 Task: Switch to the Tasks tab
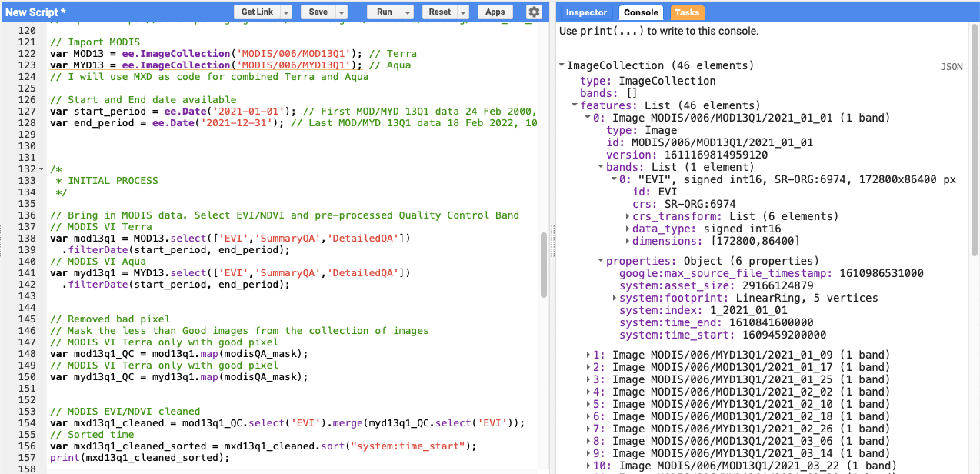coord(687,12)
